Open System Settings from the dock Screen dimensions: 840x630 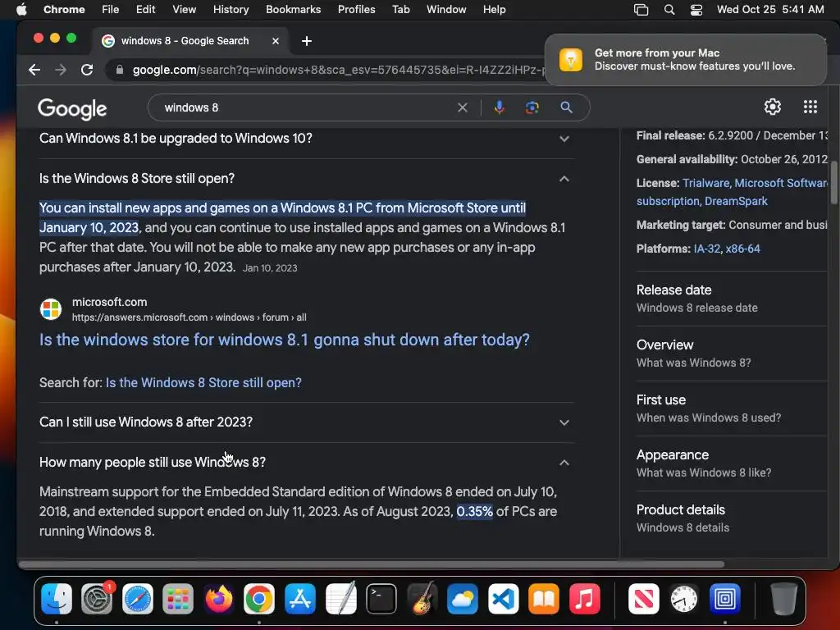97,598
